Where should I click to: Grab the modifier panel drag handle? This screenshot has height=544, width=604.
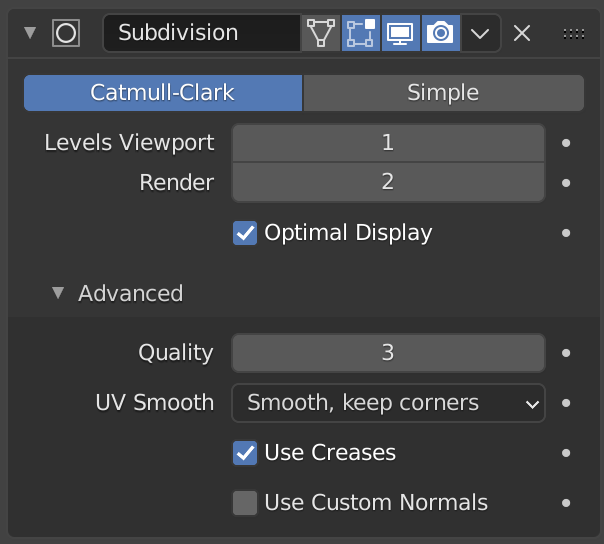tap(574, 33)
